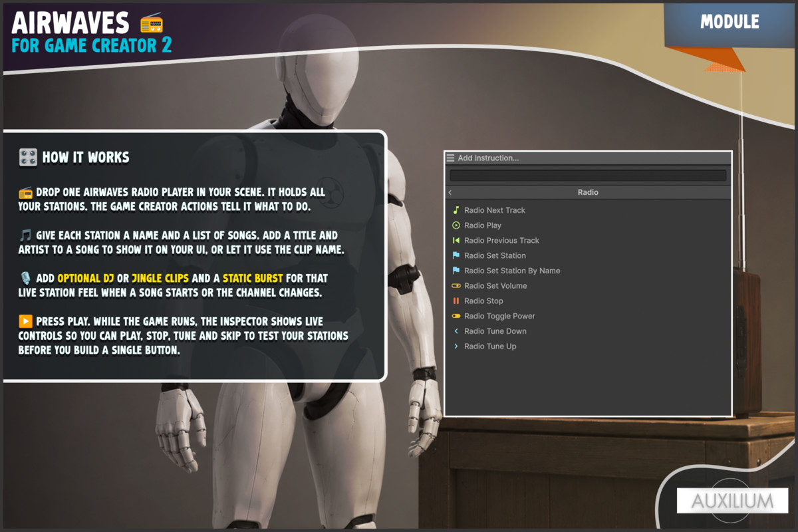Click the left chevron icon for Radio Tune Down
Image resolution: width=798 pixels, height=532 pixels.
click(456, 331)
